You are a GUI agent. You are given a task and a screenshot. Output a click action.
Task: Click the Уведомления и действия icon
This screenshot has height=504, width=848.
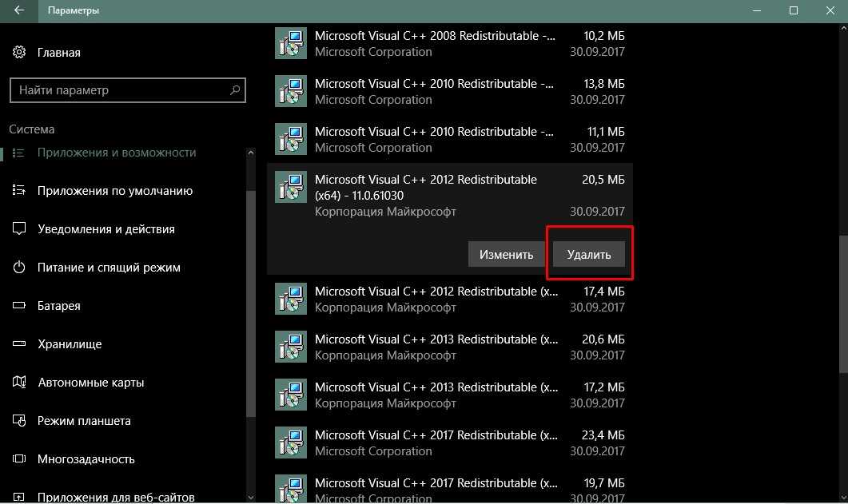pos(20,229)
